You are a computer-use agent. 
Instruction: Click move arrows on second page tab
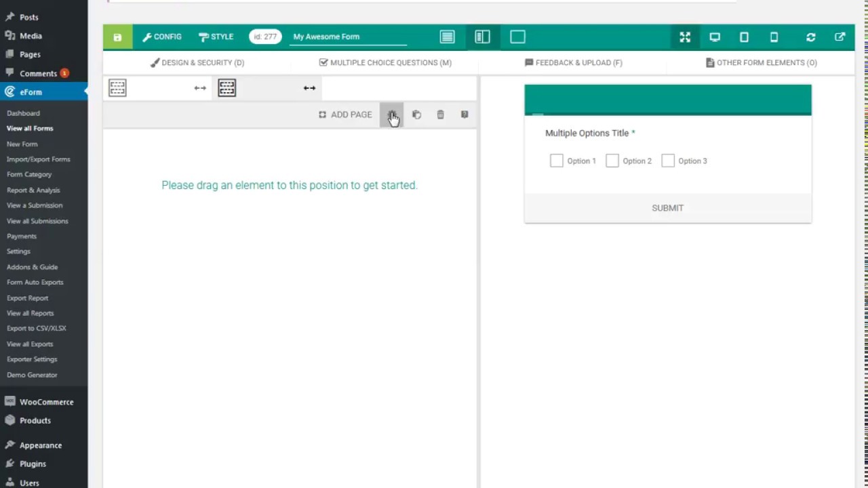[309, 88]
